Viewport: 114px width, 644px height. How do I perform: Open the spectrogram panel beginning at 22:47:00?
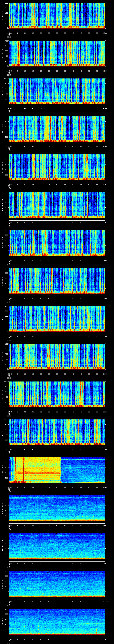pyautogui.click(x=57, y=129)
